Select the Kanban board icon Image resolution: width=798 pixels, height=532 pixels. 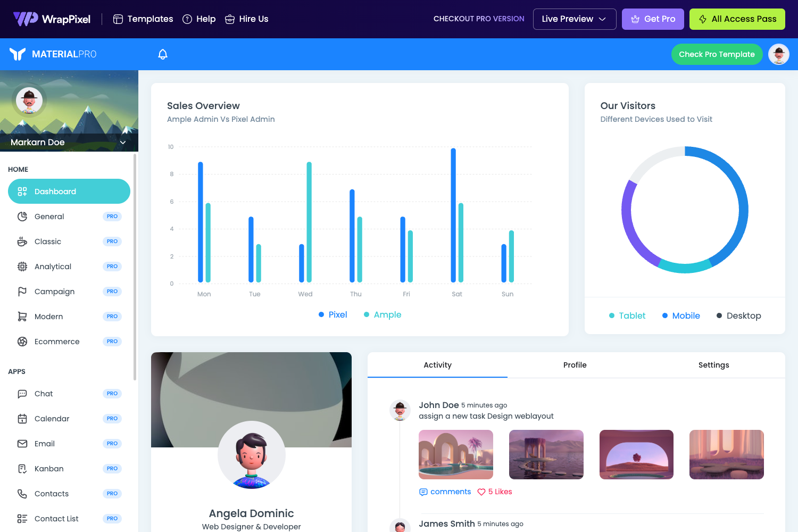point(22,468)
